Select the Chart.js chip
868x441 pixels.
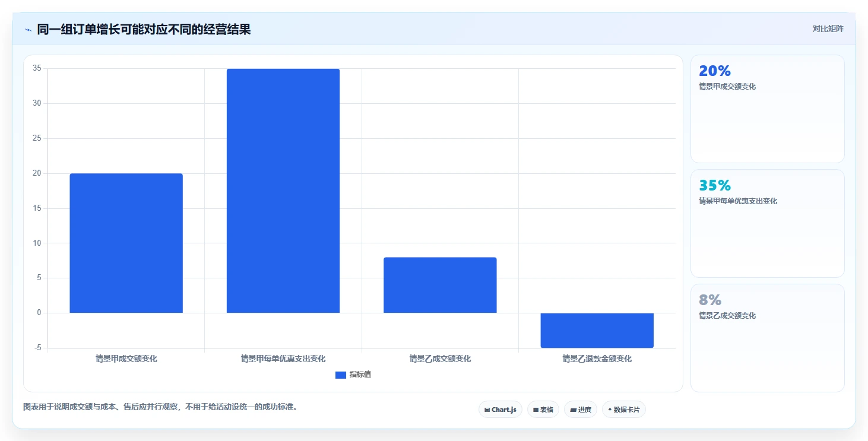(x=500, y=410)
